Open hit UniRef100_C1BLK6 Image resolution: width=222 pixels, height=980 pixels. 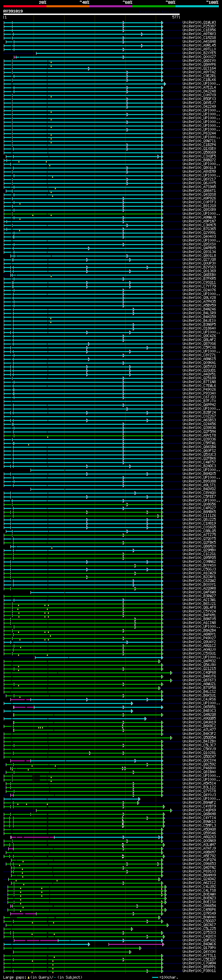pos(199,80)
